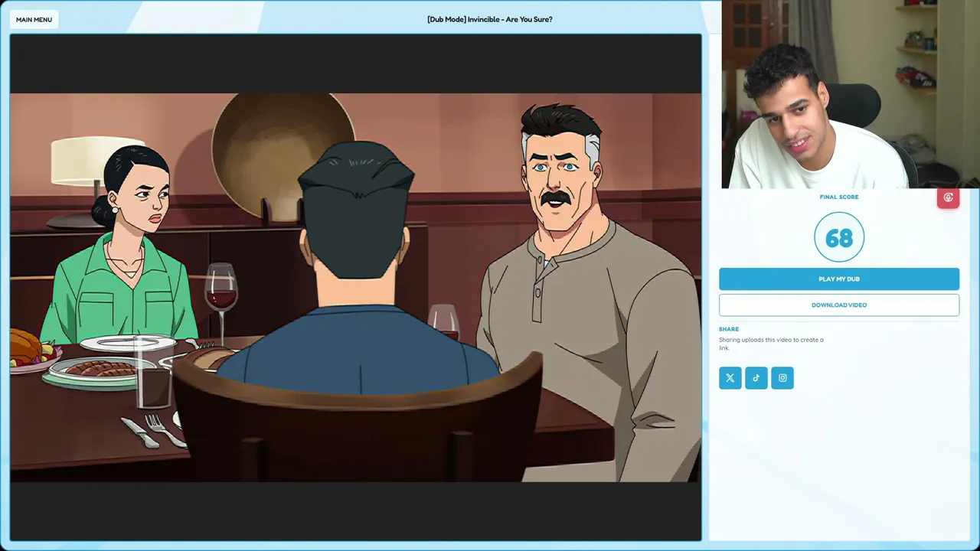This screenshot has width=980, height=551.
Task: Share the dub on Instagram
Action: pos(782,378)
